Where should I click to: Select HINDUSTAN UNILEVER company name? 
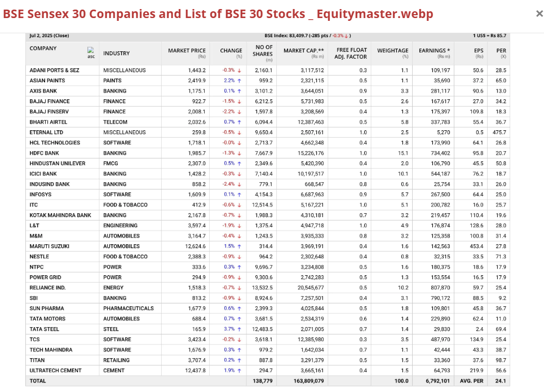point(58,164)
